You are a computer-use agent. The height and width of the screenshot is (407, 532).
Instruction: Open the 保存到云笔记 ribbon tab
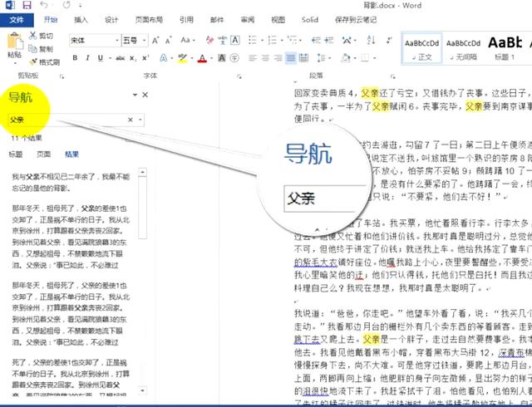pyautogui.click(x=356, y=20)
